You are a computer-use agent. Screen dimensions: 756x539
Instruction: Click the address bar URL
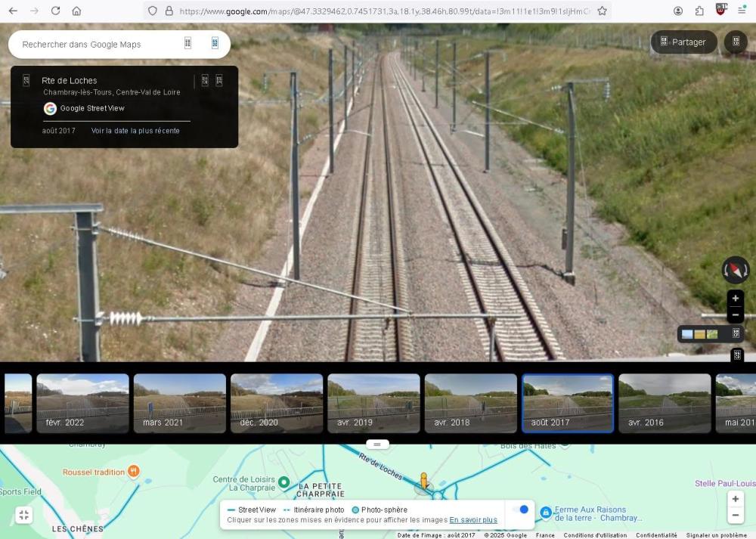pos(384,11)
